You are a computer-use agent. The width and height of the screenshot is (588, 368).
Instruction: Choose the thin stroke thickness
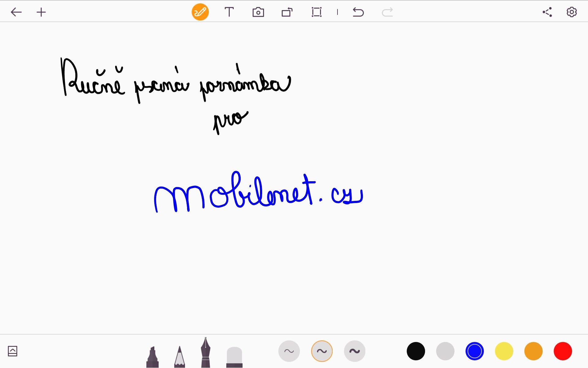(x=289, y=351)
